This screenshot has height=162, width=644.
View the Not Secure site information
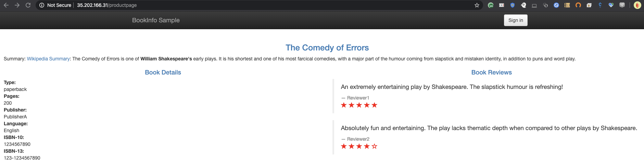coord(55,5)
